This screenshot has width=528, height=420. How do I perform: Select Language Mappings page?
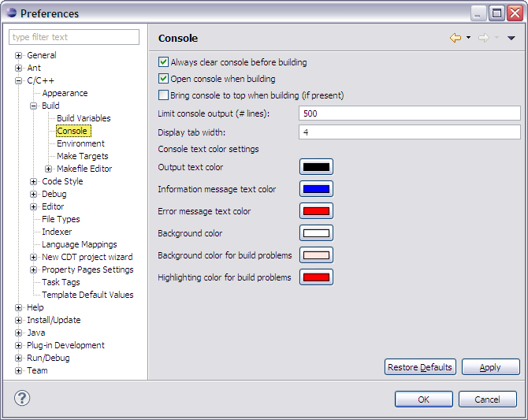click(79, 244)
